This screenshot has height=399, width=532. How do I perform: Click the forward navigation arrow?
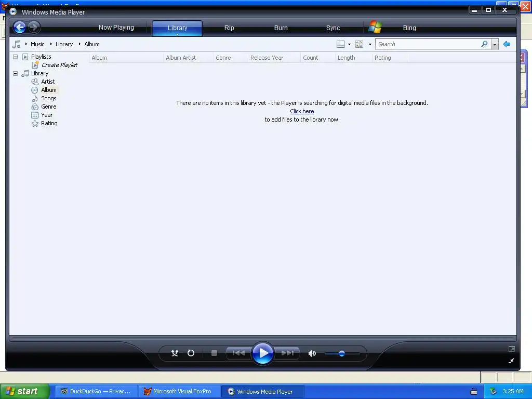click(34, 28)
